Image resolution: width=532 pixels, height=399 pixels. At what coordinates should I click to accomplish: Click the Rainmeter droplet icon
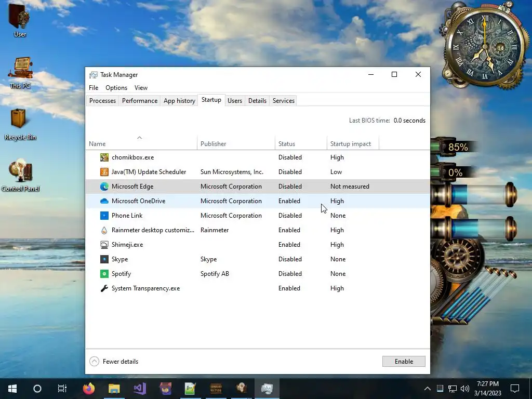(x=104, y=230)
